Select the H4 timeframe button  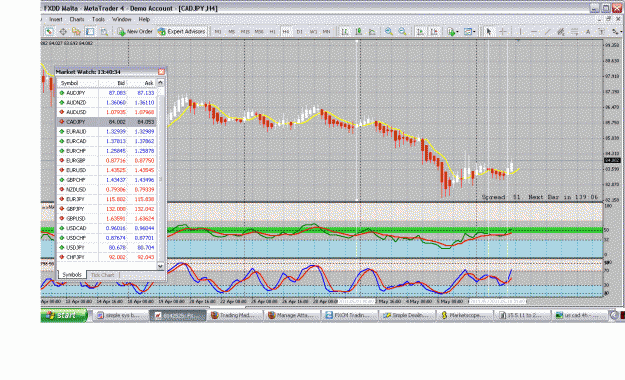[286, 32]
